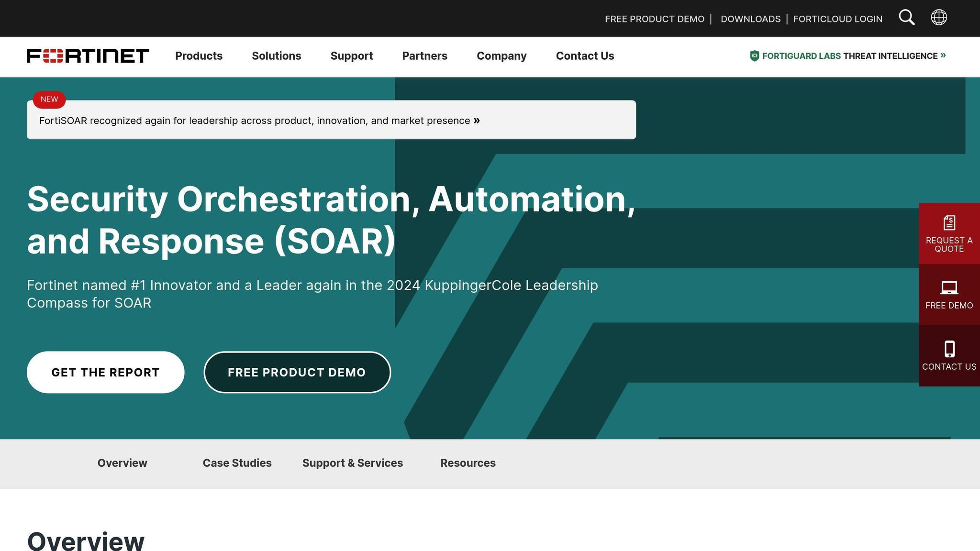Screen dimensions: 980x551
Task: Click the Contact Us phone icon
Action: coord(949,348)
